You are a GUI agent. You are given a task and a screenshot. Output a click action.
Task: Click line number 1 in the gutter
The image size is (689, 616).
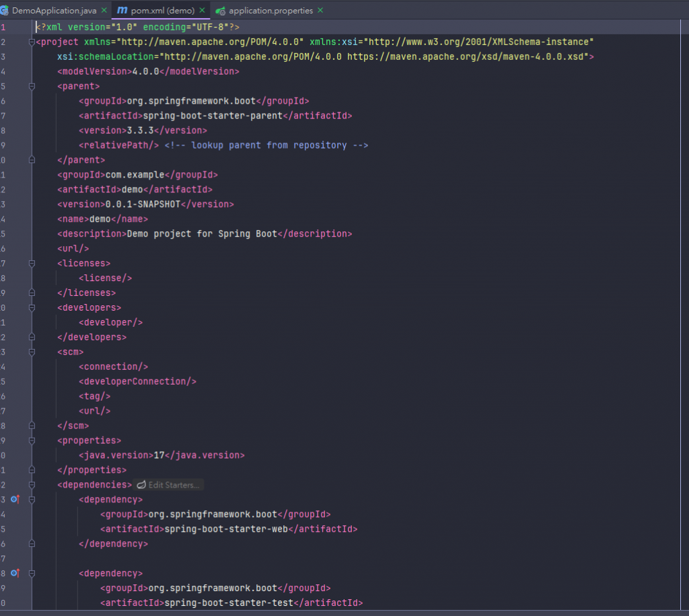[x=3, y=27]
